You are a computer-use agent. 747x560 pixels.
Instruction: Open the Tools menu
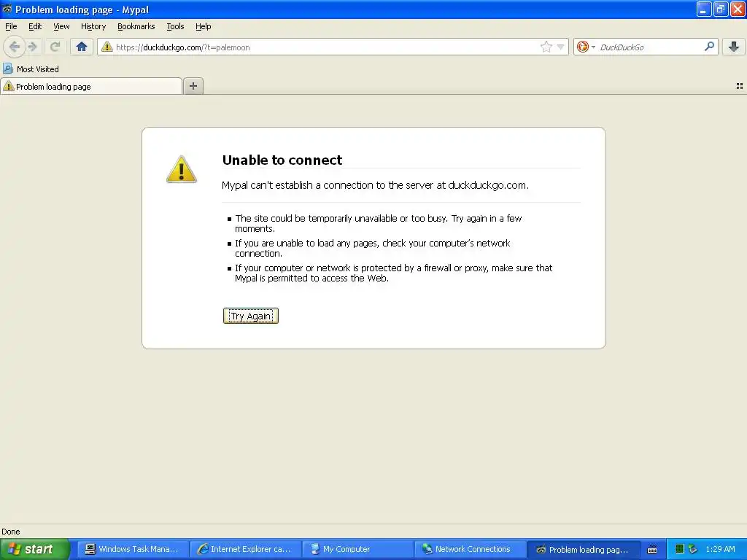(x=175, y=27)
